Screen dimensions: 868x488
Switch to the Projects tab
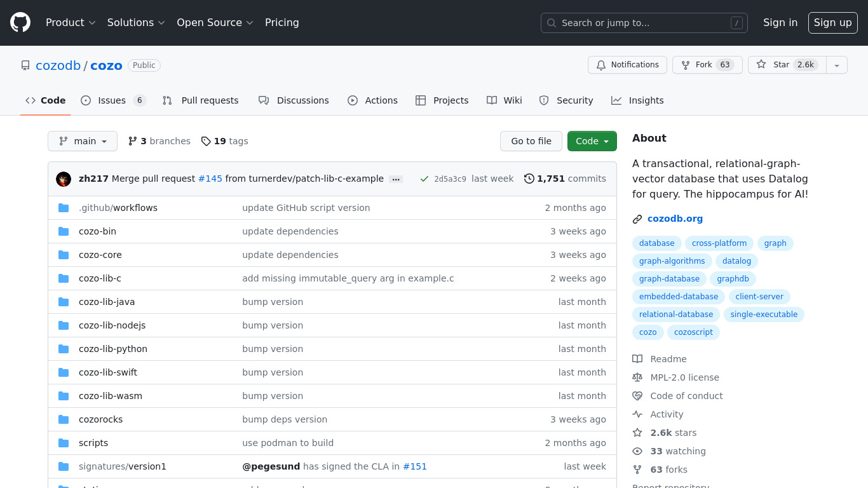(442, 100)
